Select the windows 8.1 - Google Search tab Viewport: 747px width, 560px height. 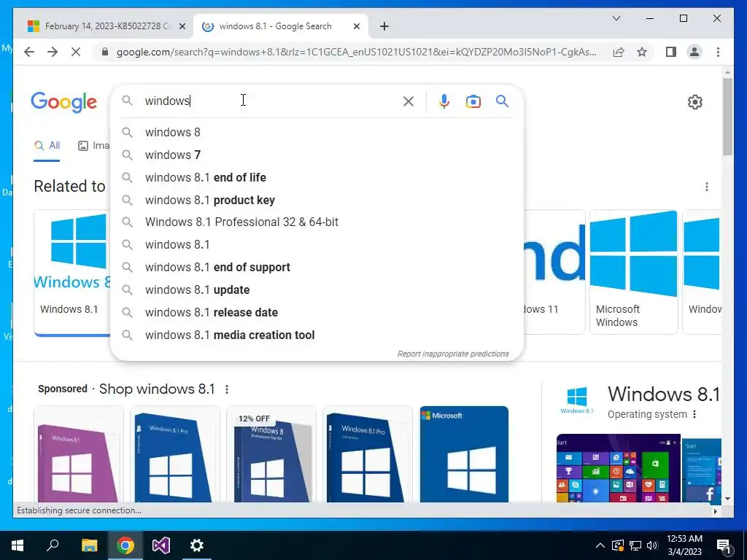tap(281, 26)
